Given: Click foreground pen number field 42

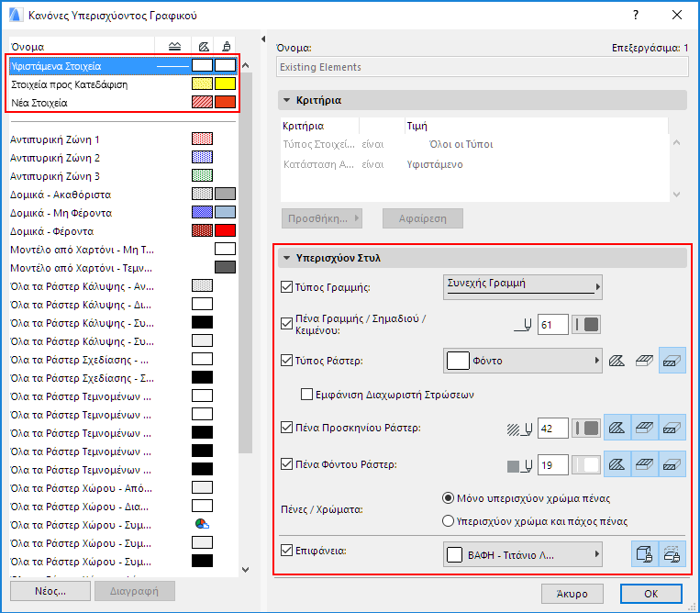Looking at the screenshot, I should coord(552,429).
